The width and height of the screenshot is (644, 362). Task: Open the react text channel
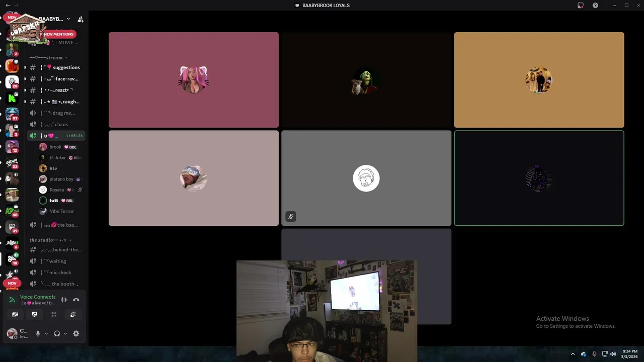(56, 90)
